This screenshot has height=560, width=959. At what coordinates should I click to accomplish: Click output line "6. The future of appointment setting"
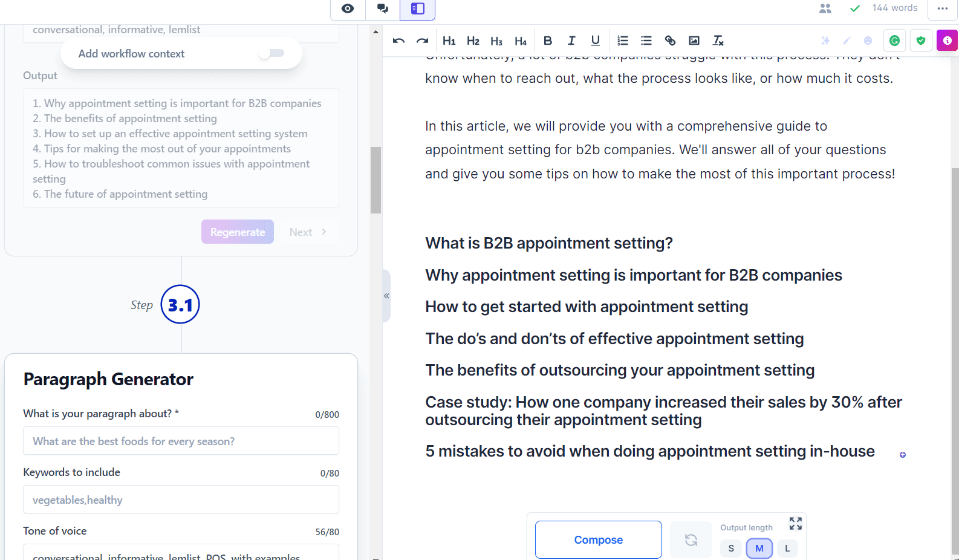coord(120,194)
